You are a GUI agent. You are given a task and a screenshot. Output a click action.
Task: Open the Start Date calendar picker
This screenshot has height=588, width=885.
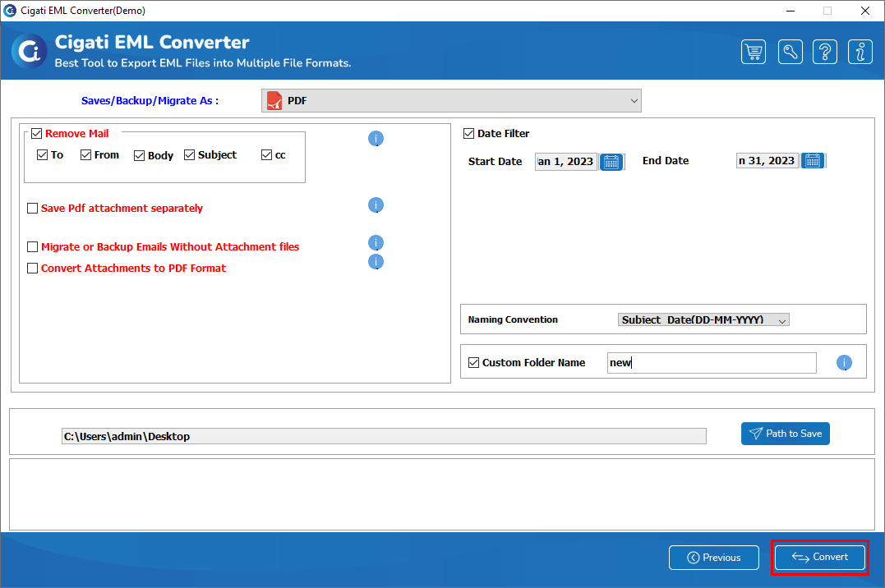tap(611, 162)
